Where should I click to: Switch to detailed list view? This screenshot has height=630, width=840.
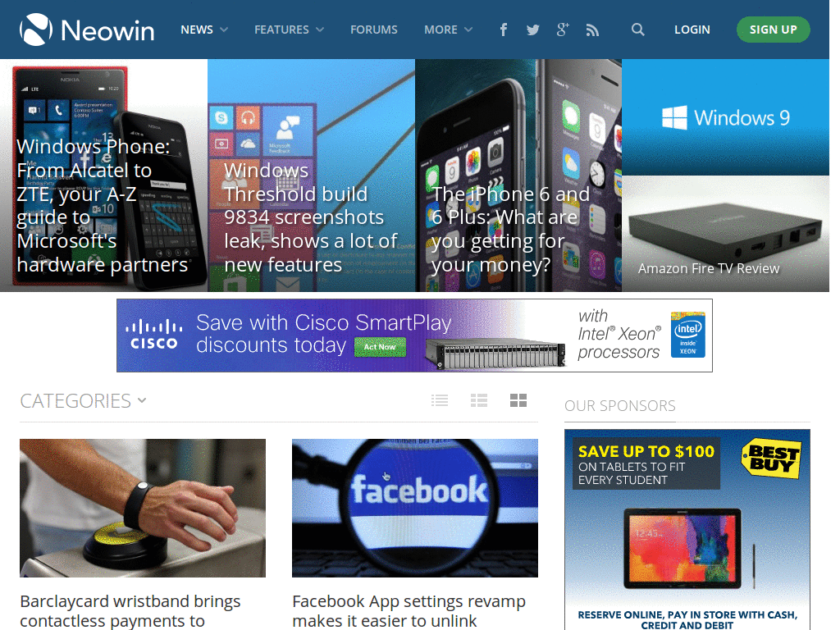click(x=479, y=399)
